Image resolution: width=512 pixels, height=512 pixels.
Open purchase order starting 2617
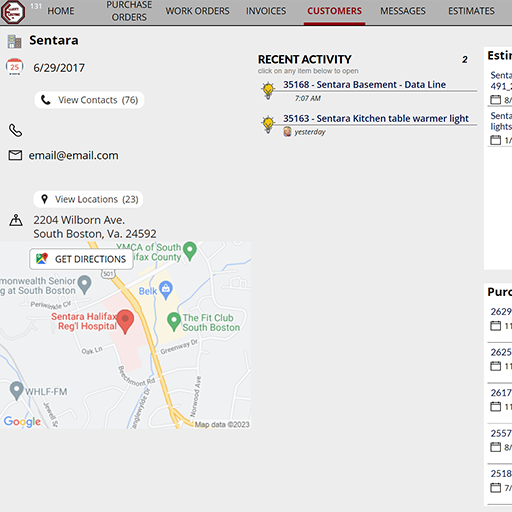[x=501, y=393]
